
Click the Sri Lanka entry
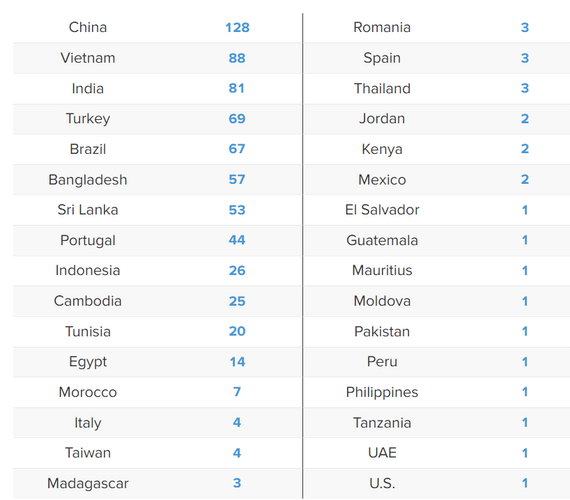88,210
